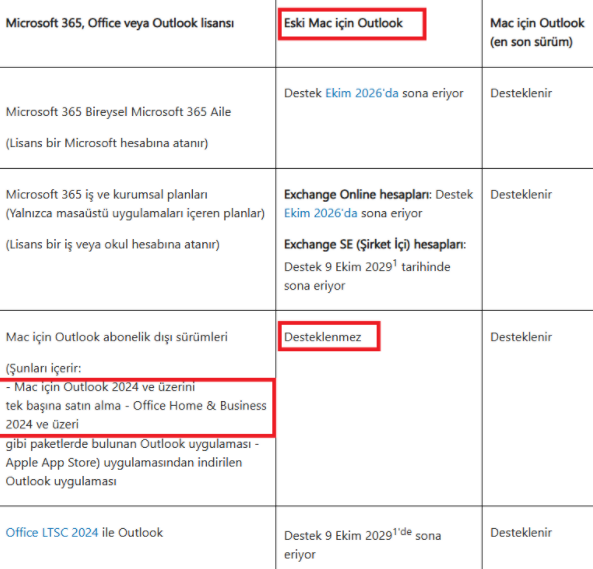593x569 pixels.
Task: Click 'Desteklenir' in iş ve kurumsal planları row
Action: click(521, 194)
